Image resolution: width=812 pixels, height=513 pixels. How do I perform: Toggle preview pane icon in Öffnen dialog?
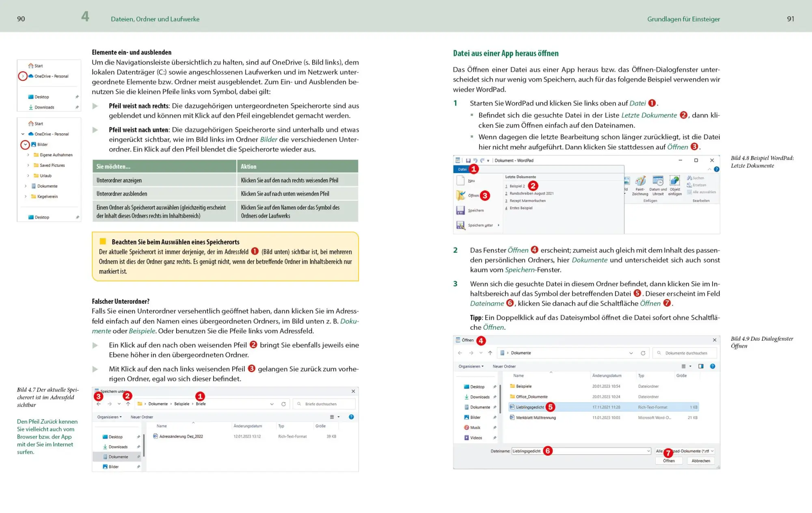coord(701,366)
